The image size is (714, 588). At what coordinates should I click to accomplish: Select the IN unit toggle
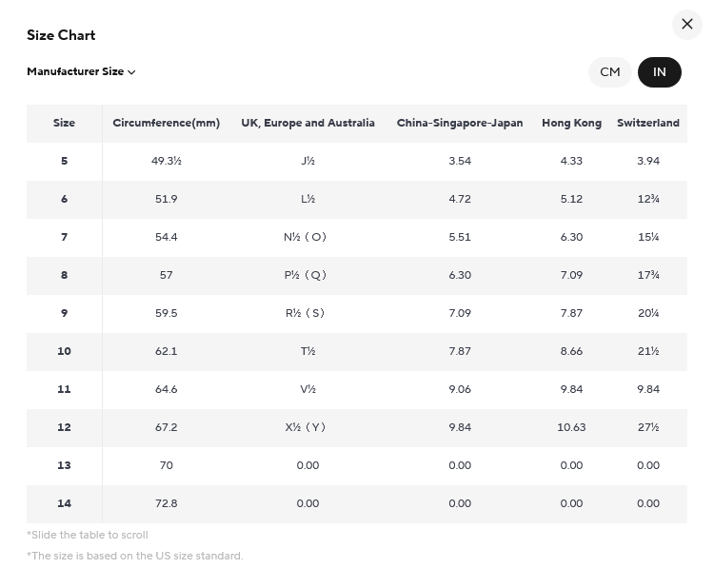tap(659, 72)
